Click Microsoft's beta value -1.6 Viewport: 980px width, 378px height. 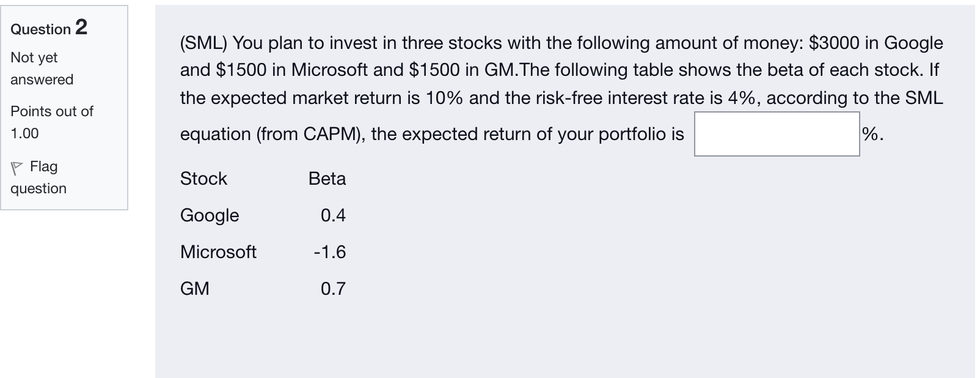click(x=330, y=252)
